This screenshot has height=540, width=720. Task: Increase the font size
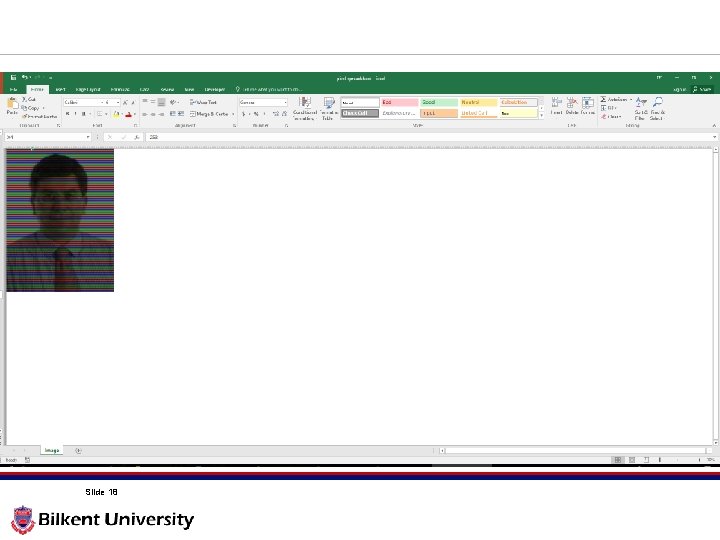coord(125,102)
